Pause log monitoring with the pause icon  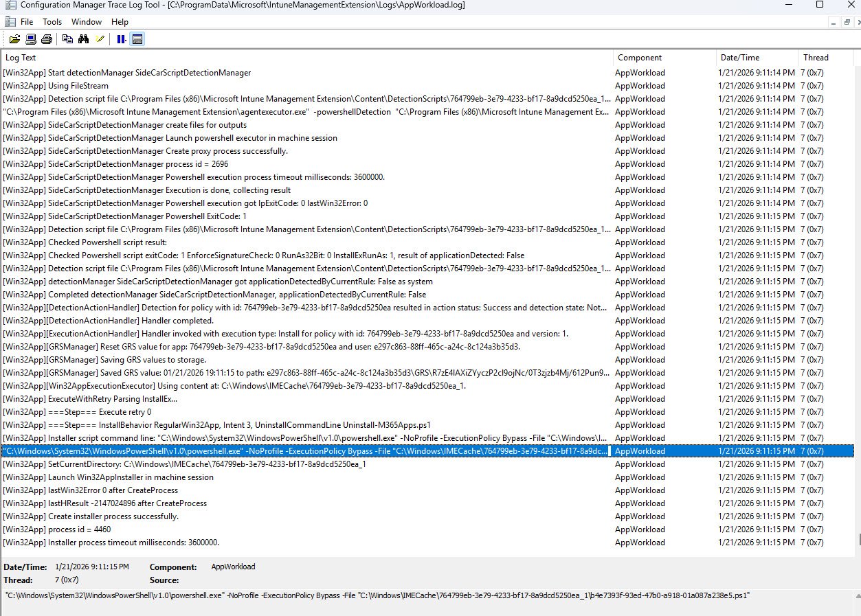coord(121,39)
